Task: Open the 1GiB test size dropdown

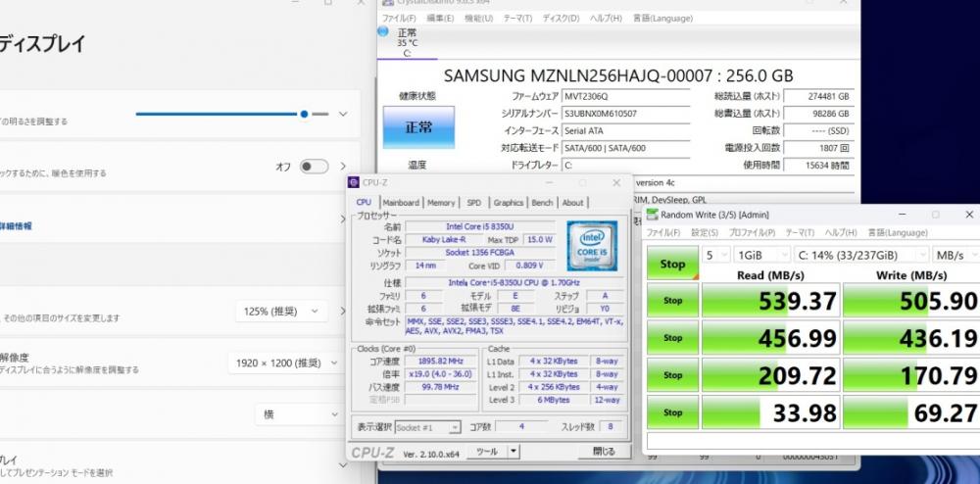Action: [761, 255]
